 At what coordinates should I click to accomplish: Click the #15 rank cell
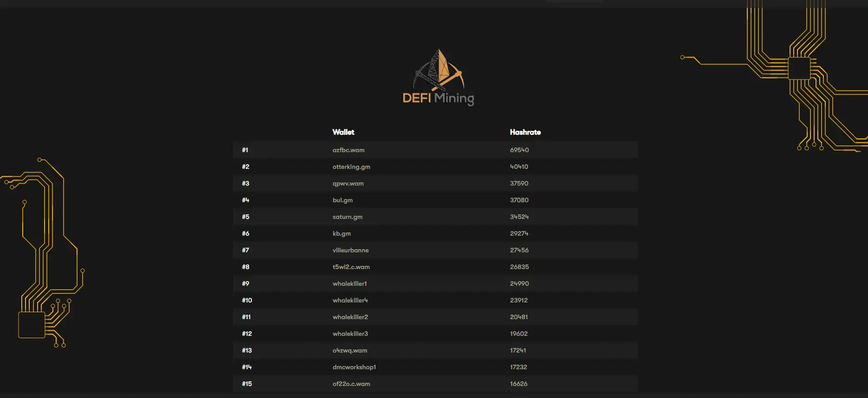coord(246,384)
